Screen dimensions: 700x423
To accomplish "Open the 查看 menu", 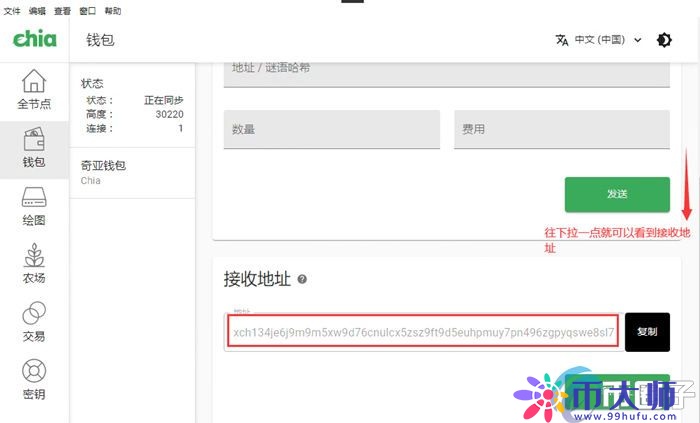I will click(62, 11).
